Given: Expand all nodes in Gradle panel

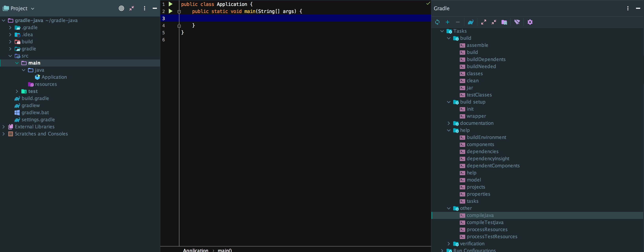Looking at the screenshot, I should (x=483, y=22).
